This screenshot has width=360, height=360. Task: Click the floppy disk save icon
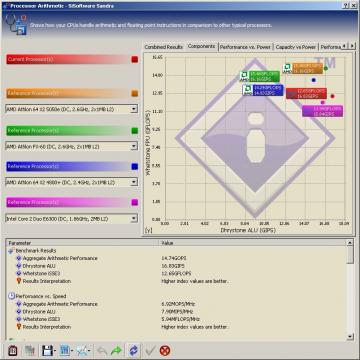coord(47,350)
